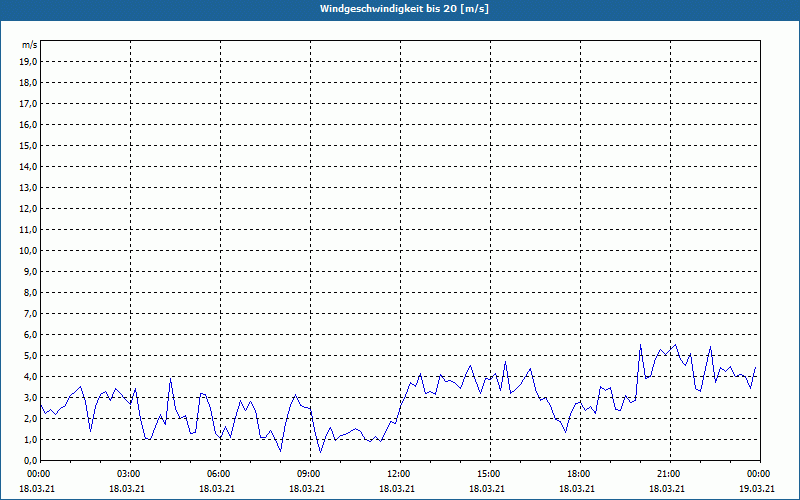Click the 'm/s' unit label

click(x=30, y=45)
